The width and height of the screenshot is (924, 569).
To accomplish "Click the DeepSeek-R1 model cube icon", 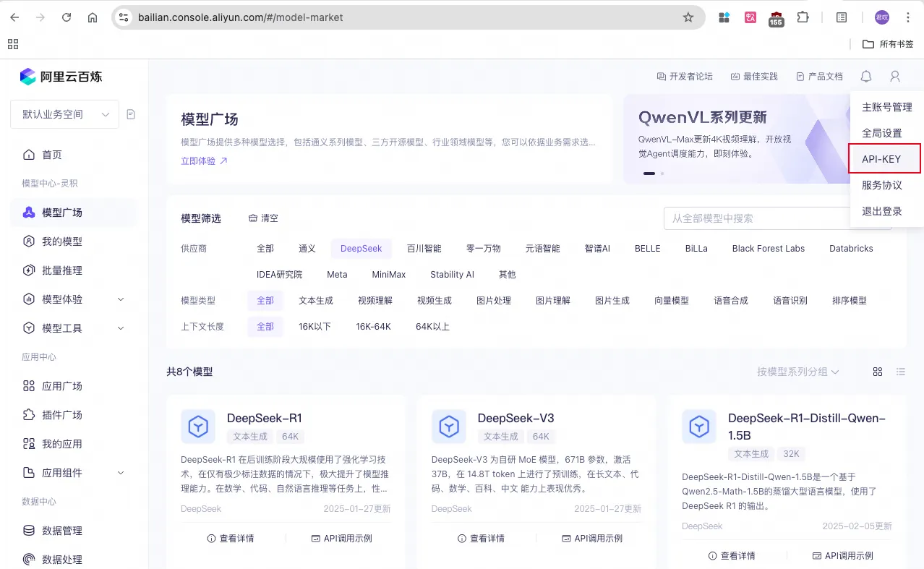I will point(198,427).
